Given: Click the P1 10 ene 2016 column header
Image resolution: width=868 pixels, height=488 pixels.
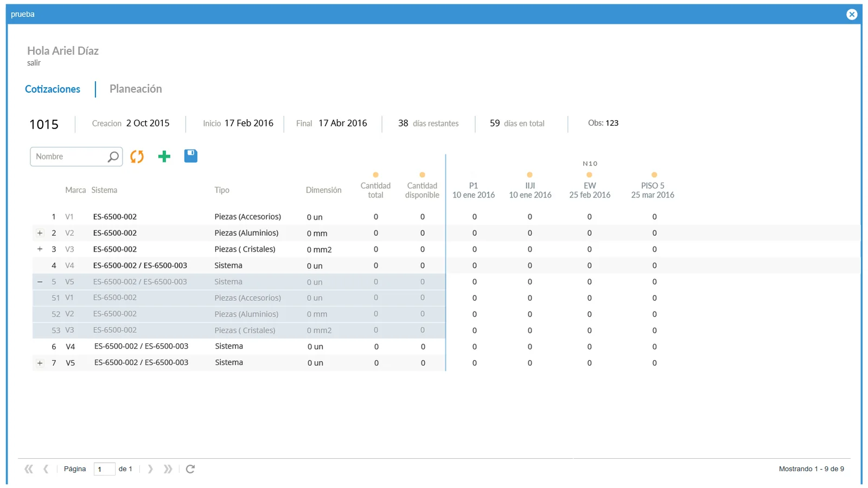Looking at the screenshot, I should point(474,190).
